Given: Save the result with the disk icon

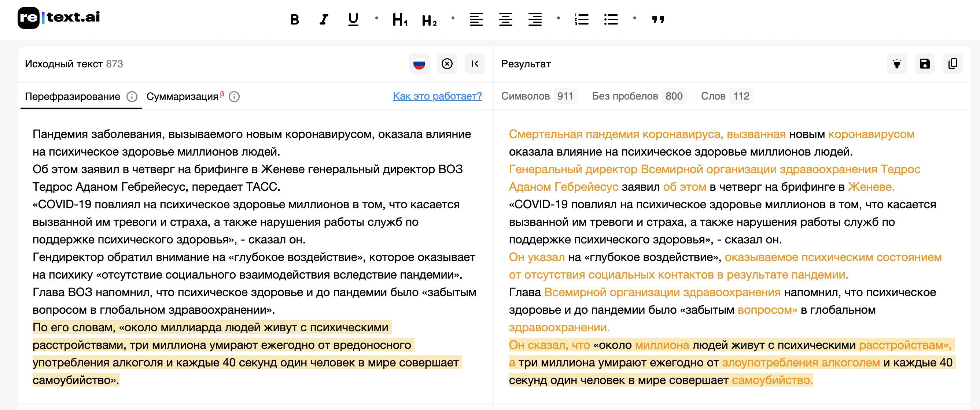Looking at the screenshot, I should pyautogui.click(x=925, y=64).
